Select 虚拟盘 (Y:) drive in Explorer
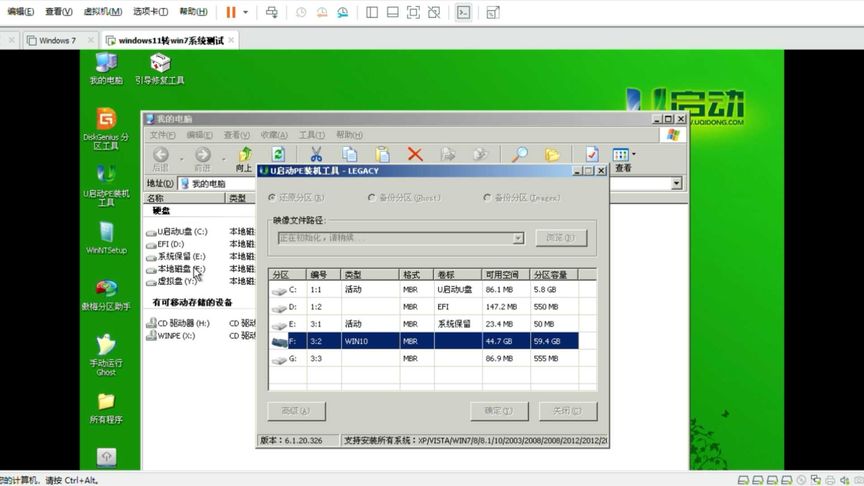Screen dimensions: 864x486 pos(171,281)
